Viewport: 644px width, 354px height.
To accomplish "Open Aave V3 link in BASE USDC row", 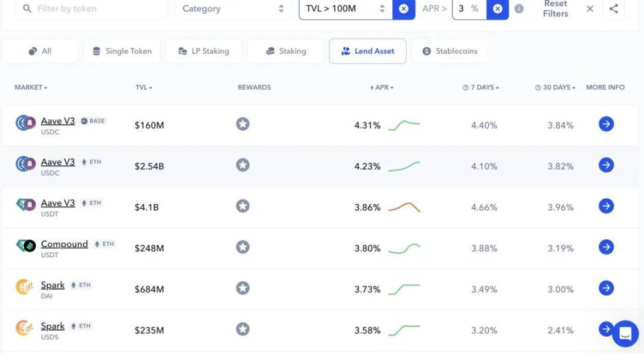I will 58,121.
